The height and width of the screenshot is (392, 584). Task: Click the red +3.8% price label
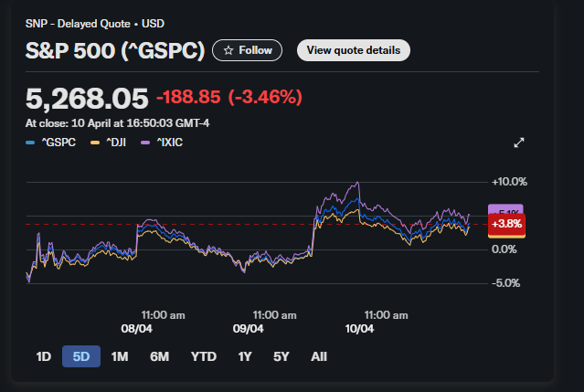click(506, 224)
